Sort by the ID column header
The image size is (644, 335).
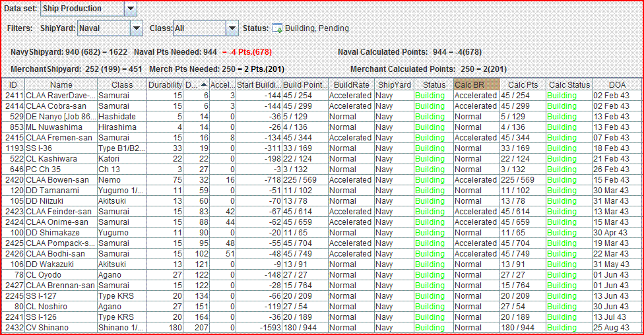[14, 85]
